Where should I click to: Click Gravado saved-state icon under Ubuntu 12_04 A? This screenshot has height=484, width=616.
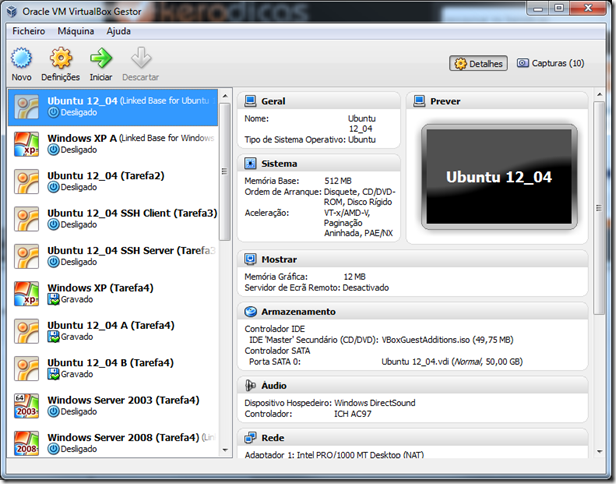tap(53, 337)
